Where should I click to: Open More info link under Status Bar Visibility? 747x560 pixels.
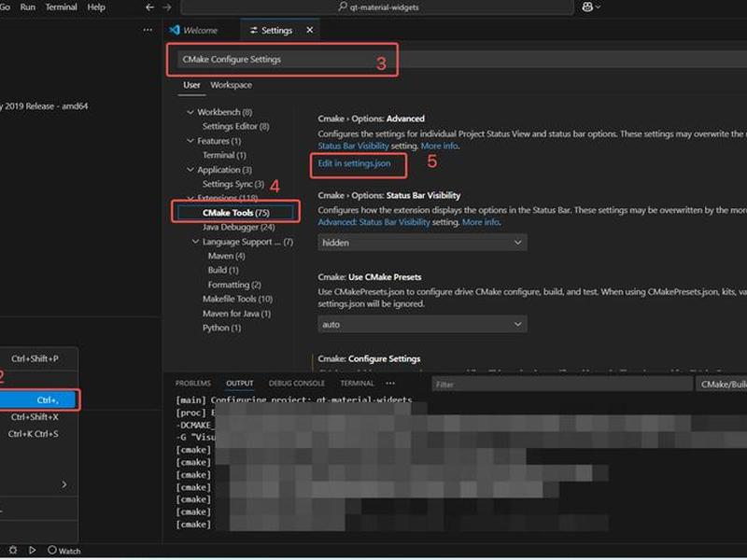(x=480, y=222)
